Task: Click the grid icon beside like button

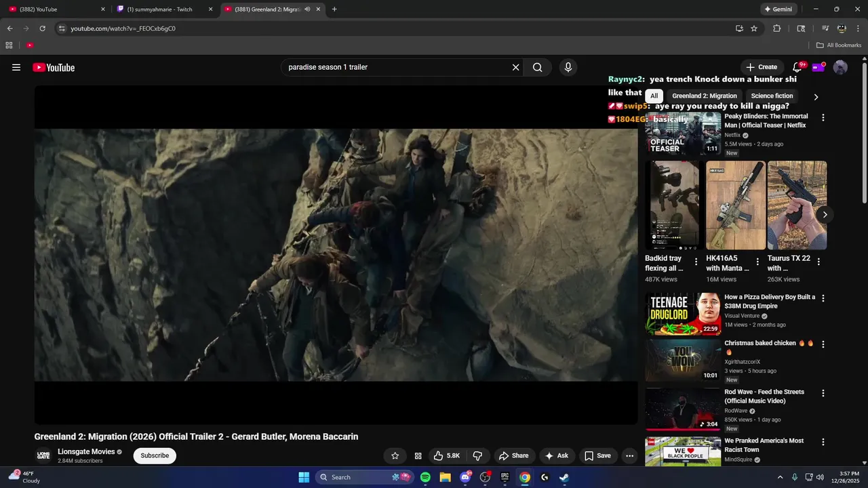Action: coord(418,455)
